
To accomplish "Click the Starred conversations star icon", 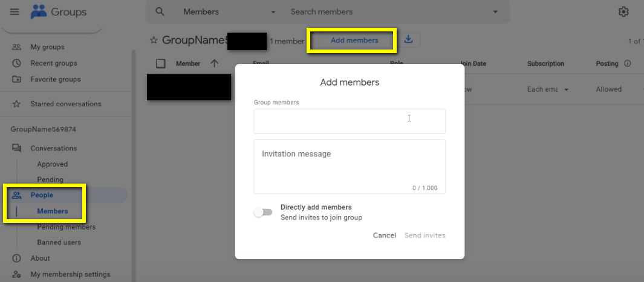I will point(16,104).
